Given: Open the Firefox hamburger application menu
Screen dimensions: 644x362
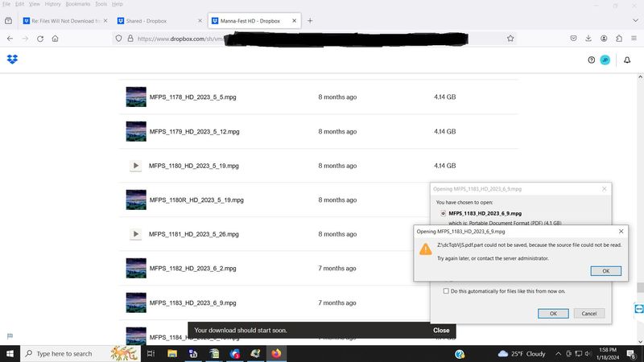Looking at the screenshot, I should click(634, 38).
